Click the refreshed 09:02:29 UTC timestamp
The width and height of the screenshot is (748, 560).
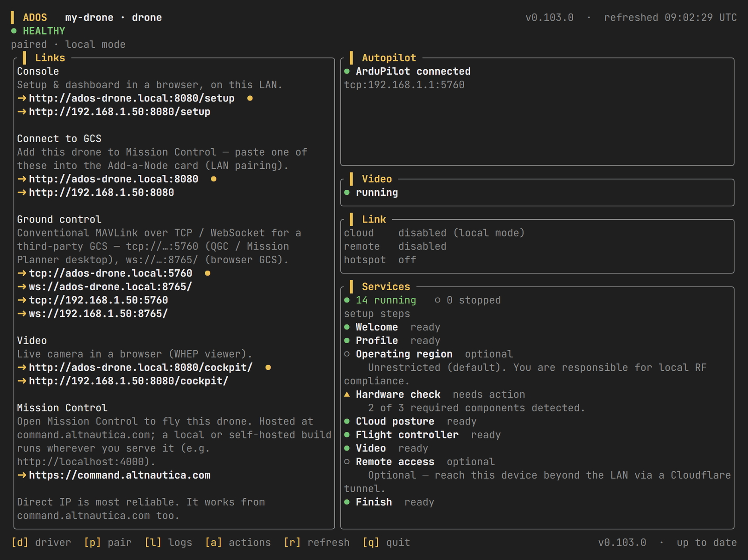[670, 17]
